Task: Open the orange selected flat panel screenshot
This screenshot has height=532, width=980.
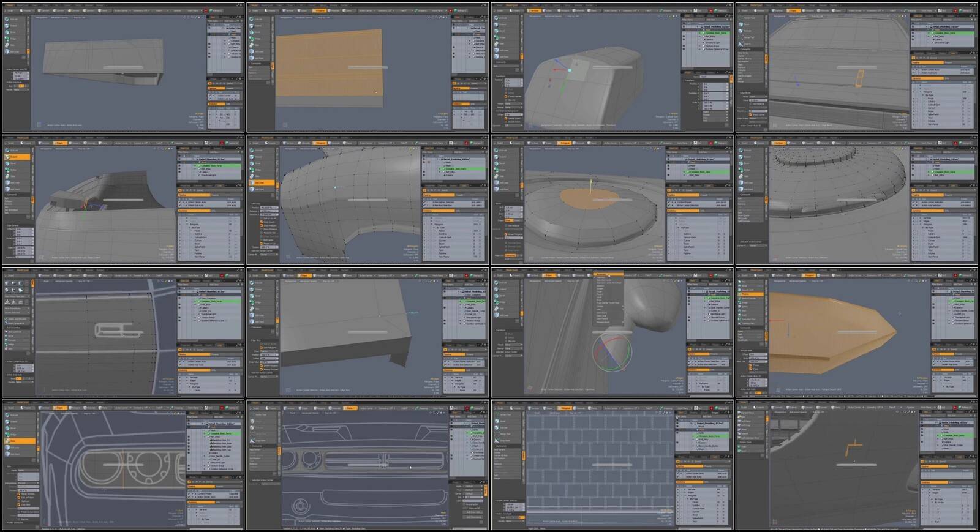Action: (x=367, y=67)
